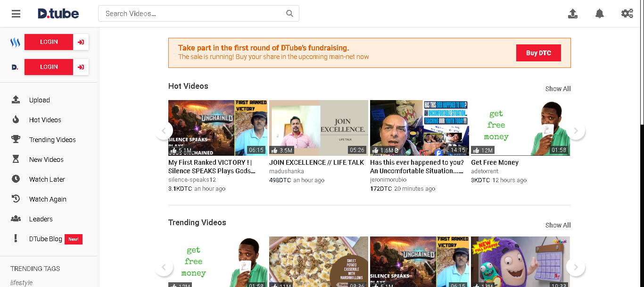The width and height of the screenshot is (644, 287).
Task: Click the Leaders people icon
Action: click(x=16, y=219)
